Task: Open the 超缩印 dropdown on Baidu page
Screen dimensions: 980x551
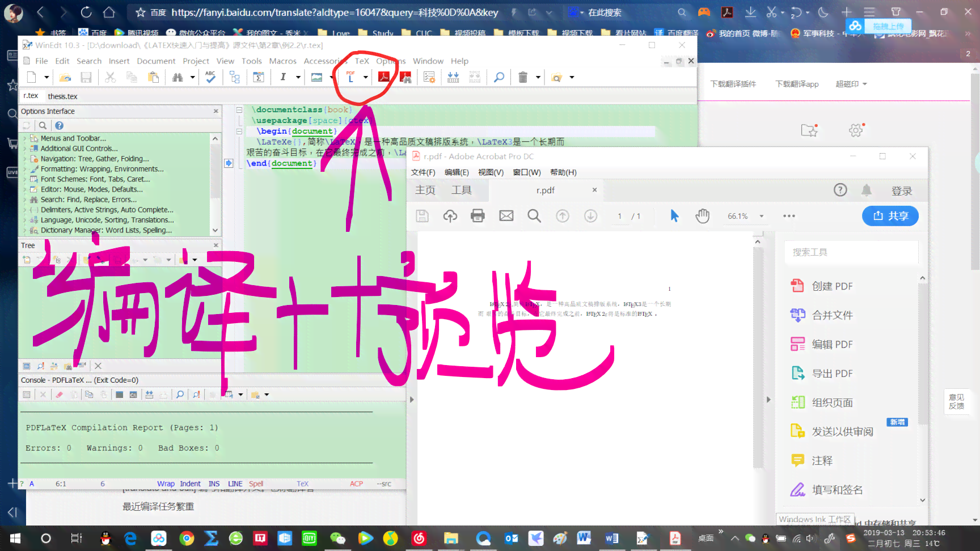Action: (x=851, y=84)
